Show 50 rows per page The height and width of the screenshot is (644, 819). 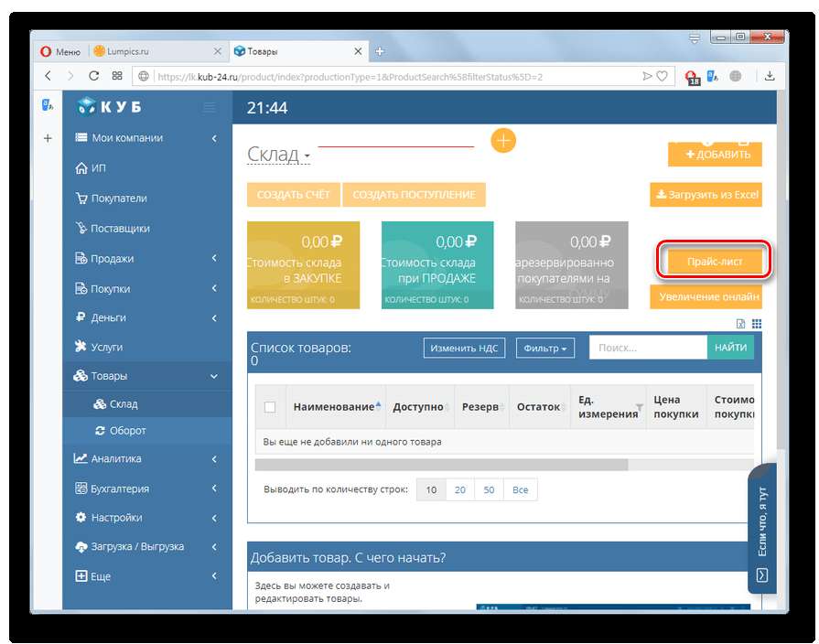[x=489, y=490]
